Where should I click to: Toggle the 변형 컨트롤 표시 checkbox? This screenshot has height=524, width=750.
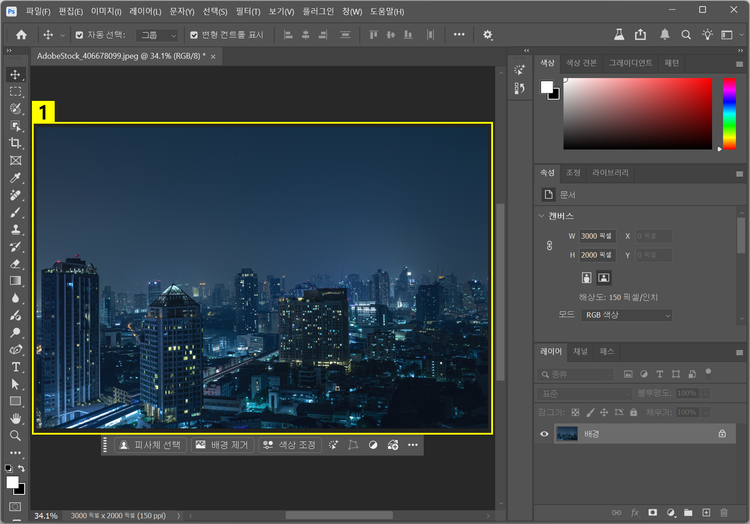[x=194, y=35]
